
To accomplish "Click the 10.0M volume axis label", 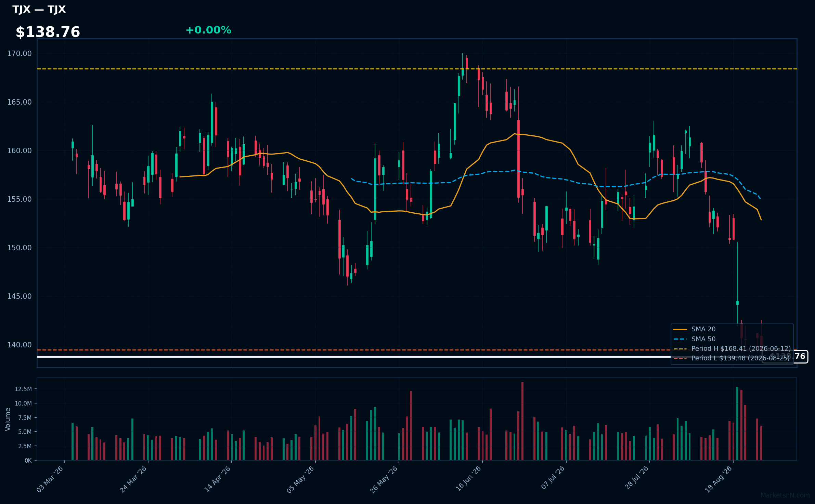I will pos(23,403).
